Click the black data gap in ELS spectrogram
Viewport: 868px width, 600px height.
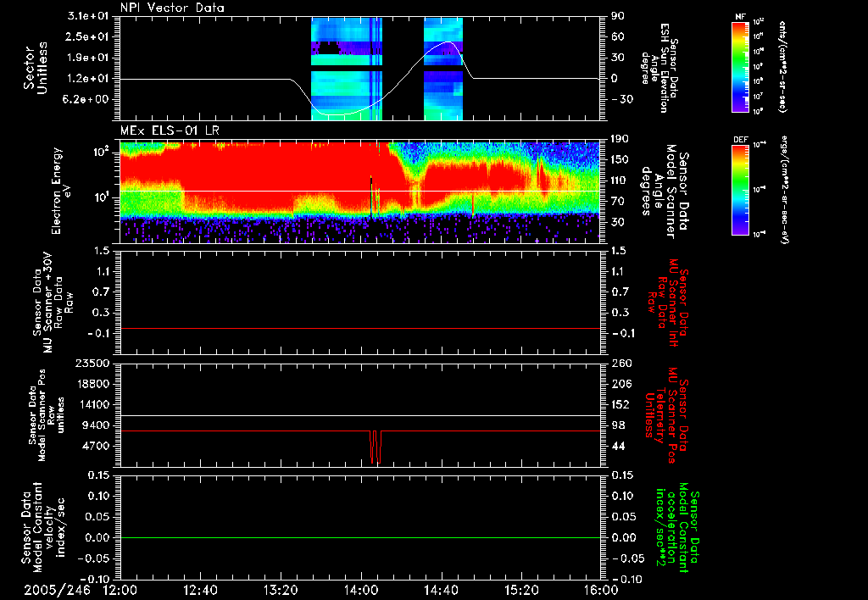point(371,197)
